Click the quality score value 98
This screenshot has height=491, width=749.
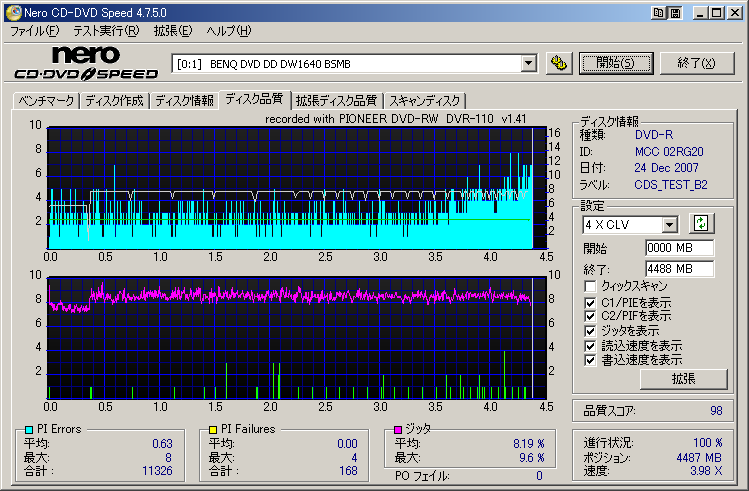pyautogui.click(x=716, y=411)
